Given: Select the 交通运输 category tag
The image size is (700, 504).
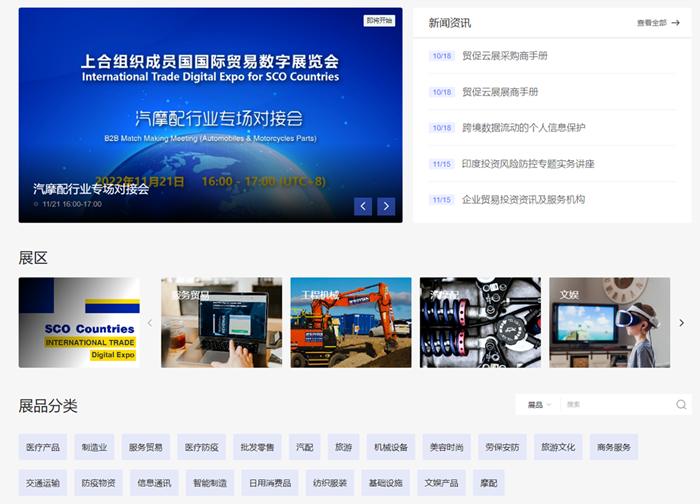Looking at the screenshot, I should point(43,483).
